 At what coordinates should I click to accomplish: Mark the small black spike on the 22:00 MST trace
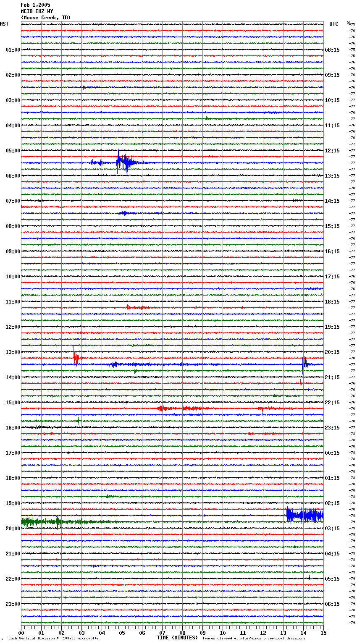tap(309, 579)
